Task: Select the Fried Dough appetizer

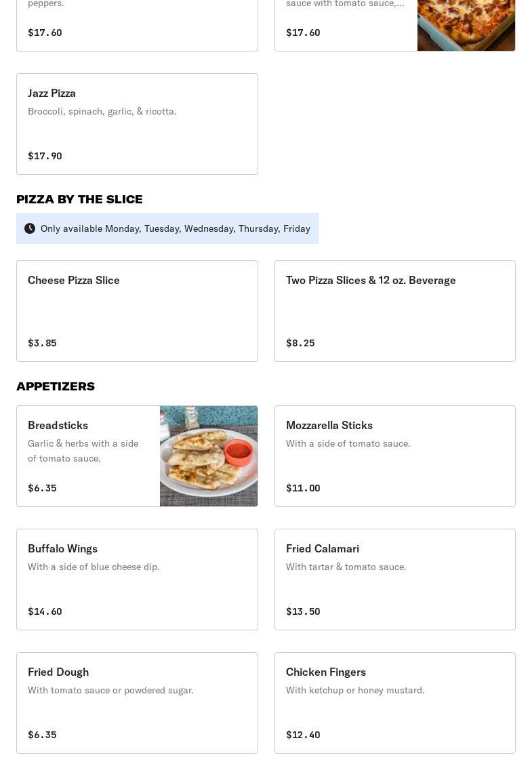Action: point(58,672)
